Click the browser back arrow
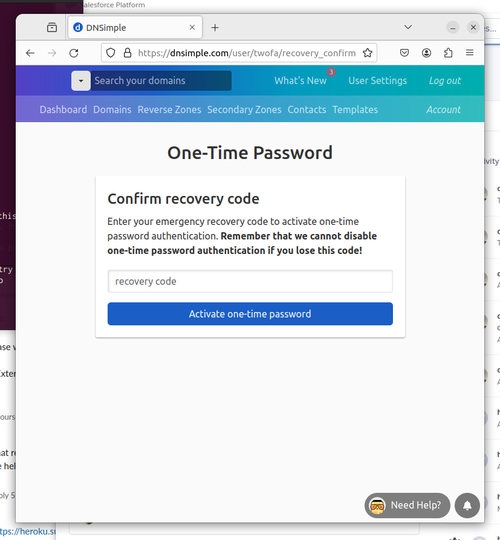This screenshot has width=500, height=540. click(x=30, y=53)
